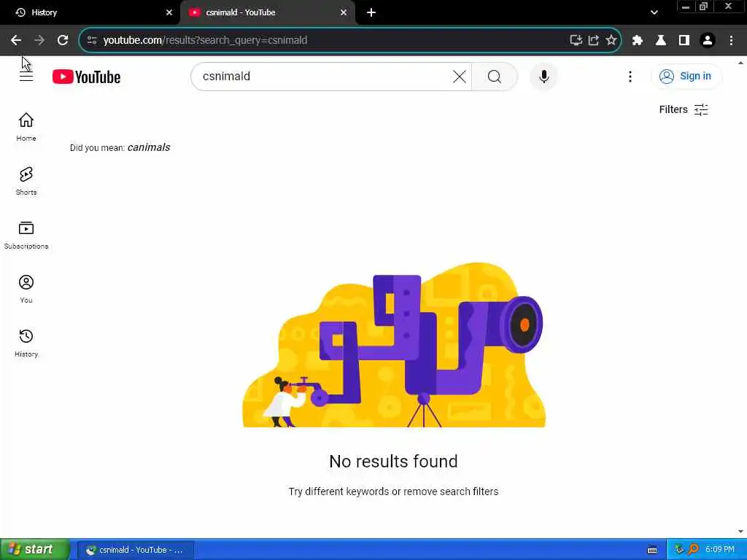Image resolution: width=747 pixels, height=560 pixels.
Task: Click the No results found heading
Action: coord(393,461)
